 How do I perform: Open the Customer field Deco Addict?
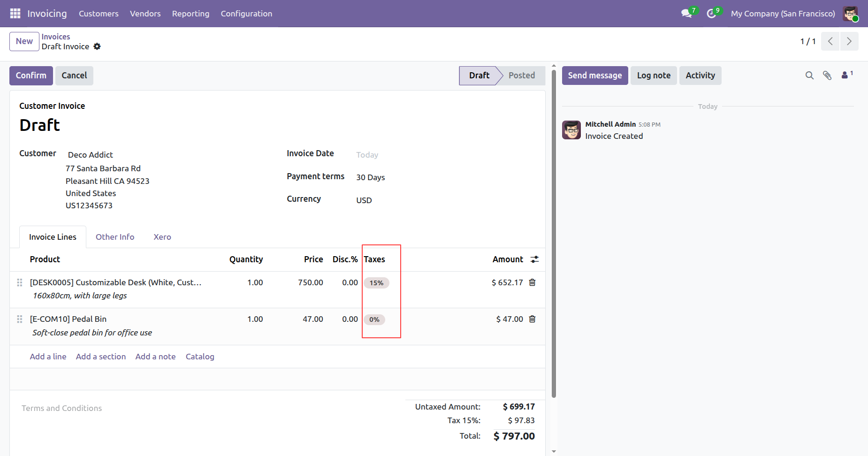coord(91,155)
